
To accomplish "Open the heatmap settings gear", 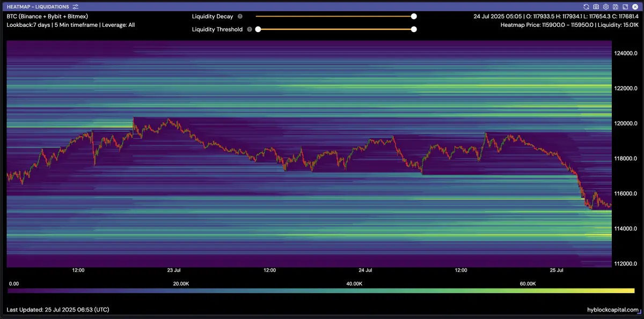I will [x=605, y=6].
